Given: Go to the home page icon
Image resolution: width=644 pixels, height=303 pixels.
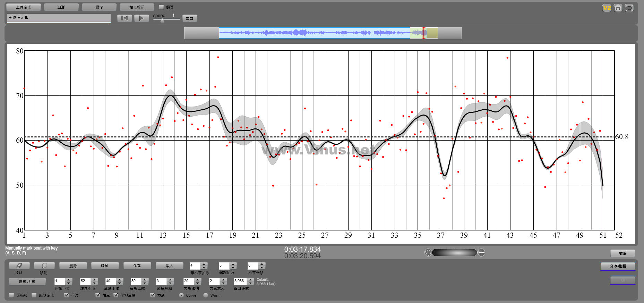Looking at the screenshot, I should click(x=618, y=8).
